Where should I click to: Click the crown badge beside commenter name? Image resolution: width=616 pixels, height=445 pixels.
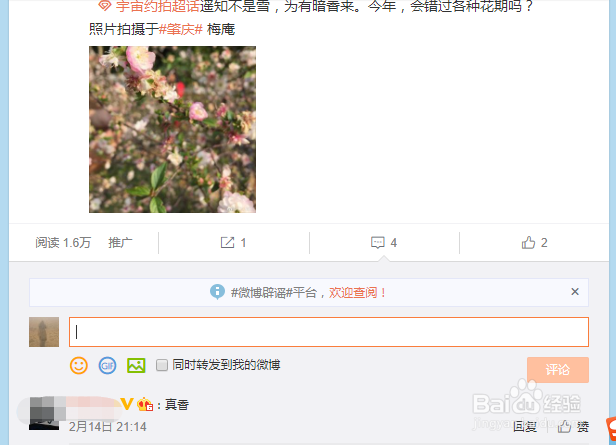click(145, 404)
